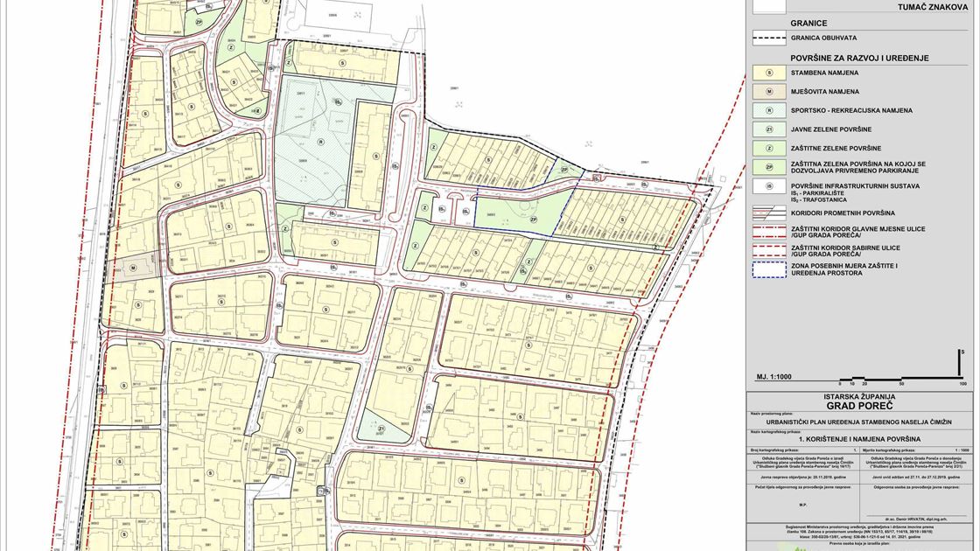Select the Granica obuhvata dashed line symbol

769,39
